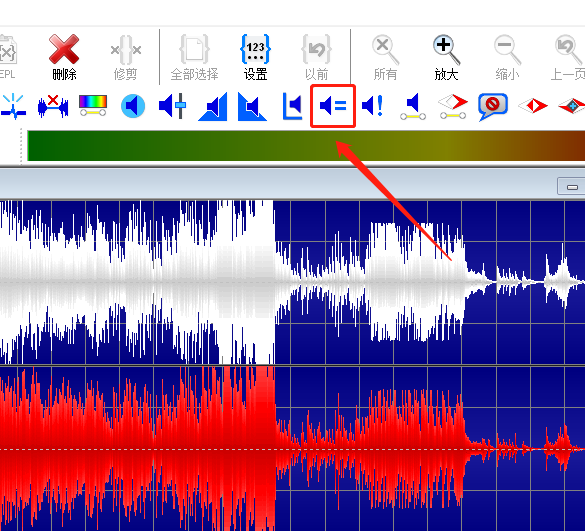The width and height of the screenshot is (585, 531).
Task: Click the round cyan speaker icon
Action: (x=133, y=106)
